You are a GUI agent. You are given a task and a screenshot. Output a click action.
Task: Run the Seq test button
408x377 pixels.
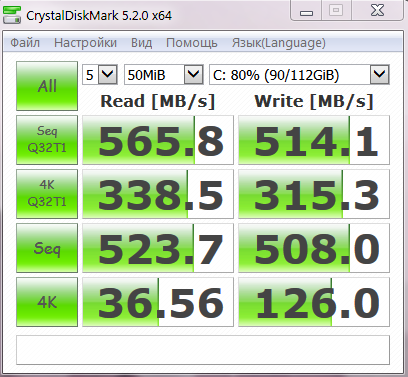[47, 248]
